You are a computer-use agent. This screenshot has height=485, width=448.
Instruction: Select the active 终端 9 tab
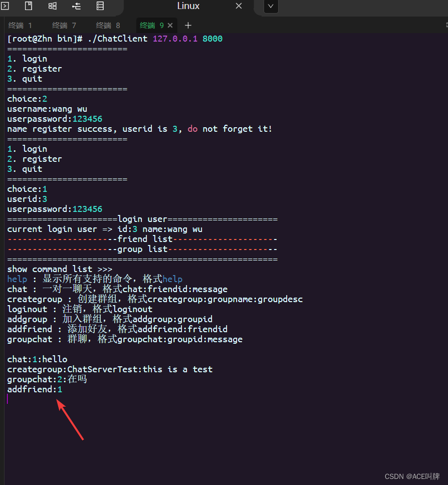pos(152,26)
